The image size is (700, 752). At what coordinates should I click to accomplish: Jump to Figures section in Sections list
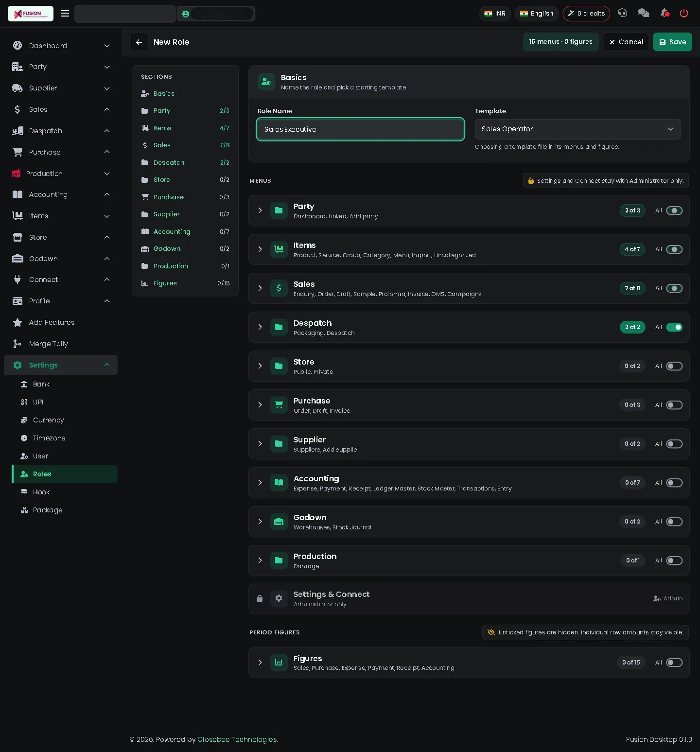185,283
